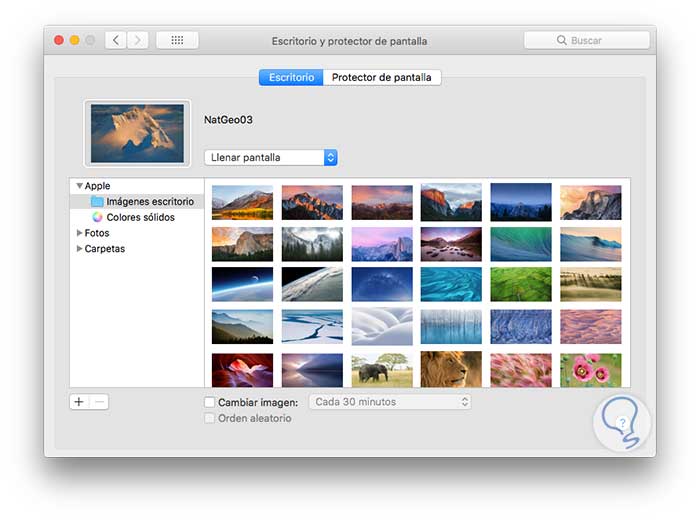Choose the red canyon rock wallpaper
Viewport: 700px width, 520px height.
242,370
